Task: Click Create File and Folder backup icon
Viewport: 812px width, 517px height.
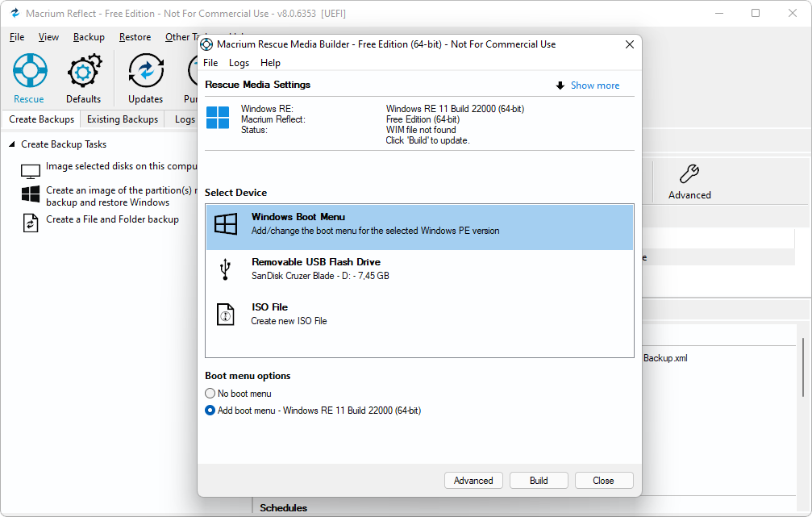Action: coord(31,222)
